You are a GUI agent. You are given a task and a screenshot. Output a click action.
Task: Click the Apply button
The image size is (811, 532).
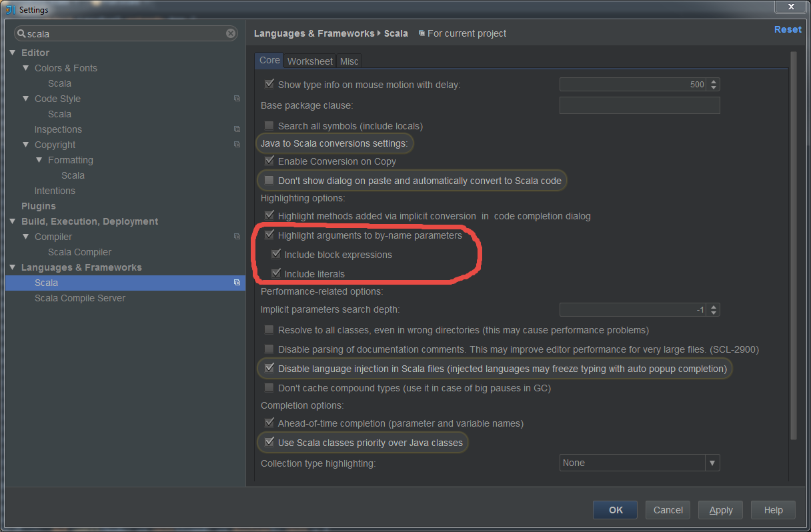click(720, 510)
